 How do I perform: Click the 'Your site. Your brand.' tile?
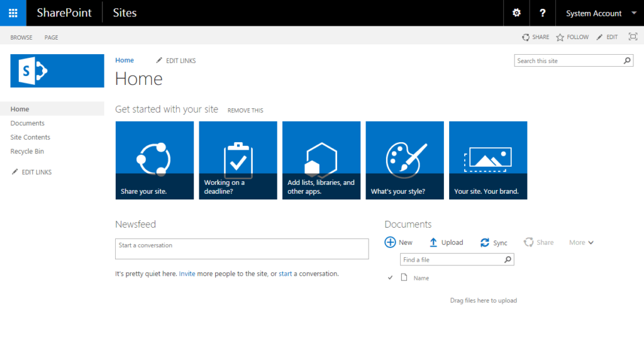(x=487, y=160)
